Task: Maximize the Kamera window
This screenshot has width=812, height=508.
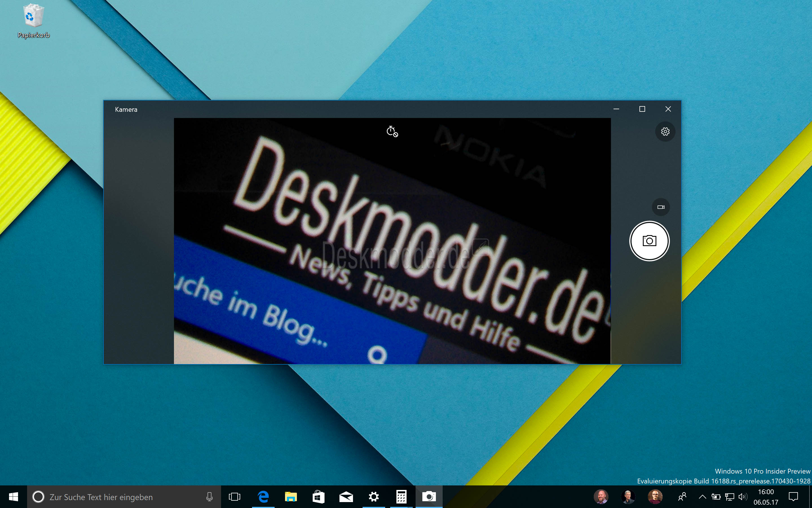Action: point(642,109)
